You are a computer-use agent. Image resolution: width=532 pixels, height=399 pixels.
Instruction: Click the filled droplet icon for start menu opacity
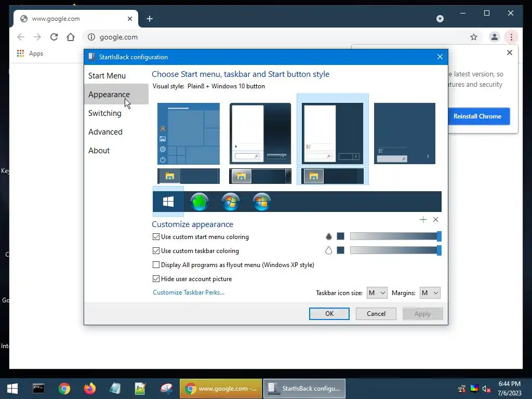click(x=328, y=236)
